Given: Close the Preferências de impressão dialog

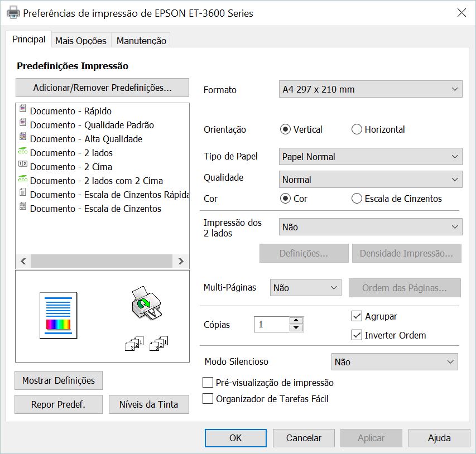Looking at the screenshot, I should pos(461,13).
